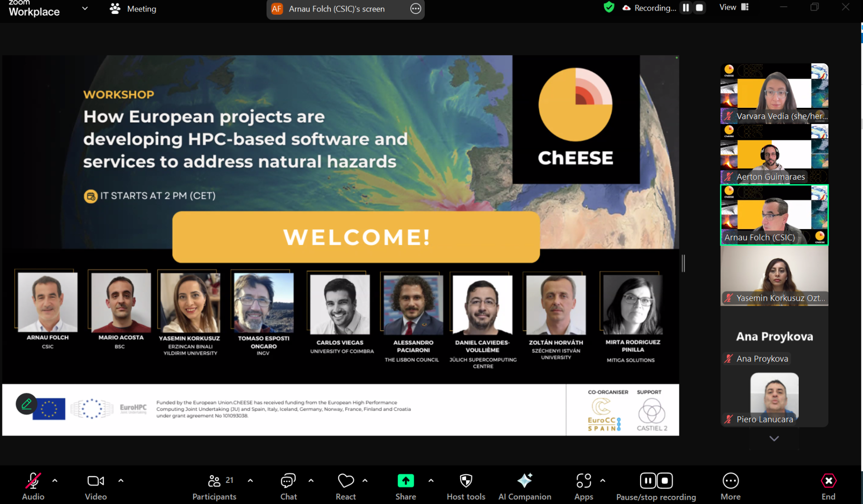Open the Meeting info tab
The width and height of the screenshot is (863, 504).
[x=133, y=9]
